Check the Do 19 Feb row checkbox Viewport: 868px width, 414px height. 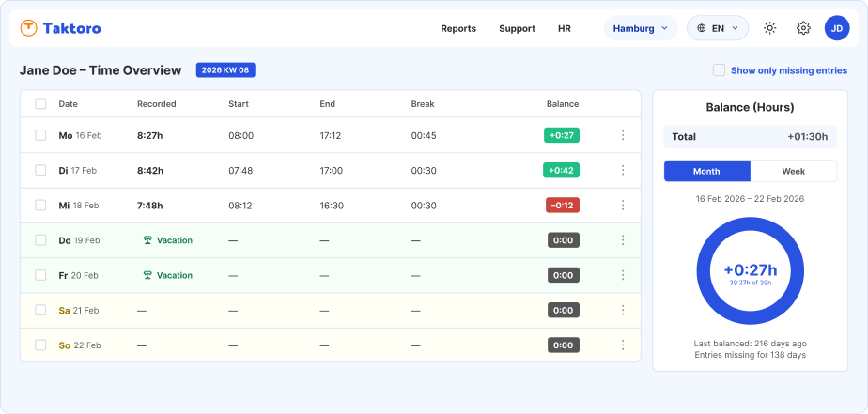[40, 240]
